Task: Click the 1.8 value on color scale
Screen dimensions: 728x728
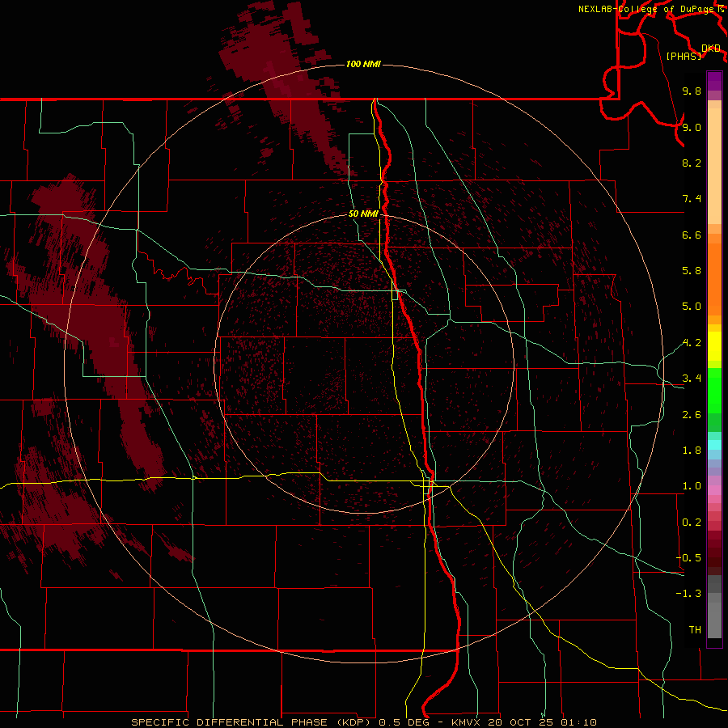Action: 692,451
